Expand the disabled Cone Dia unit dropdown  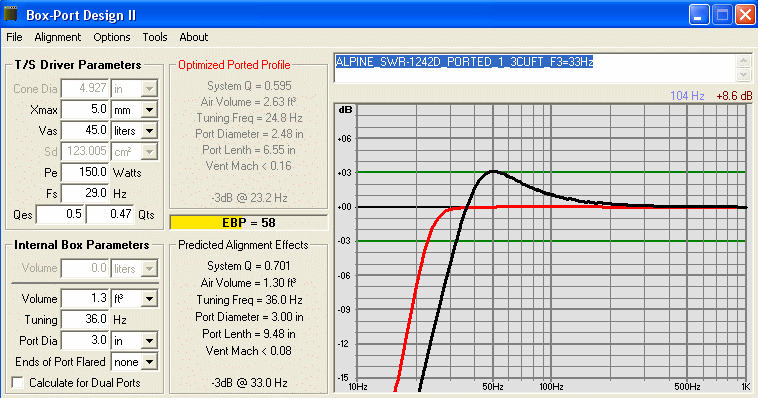pos(149,88)
